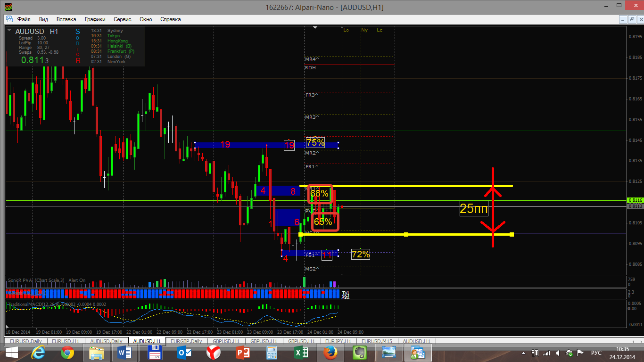Select the 72% label on the chart
Screen dimensions: 644x362
point(361,255)
